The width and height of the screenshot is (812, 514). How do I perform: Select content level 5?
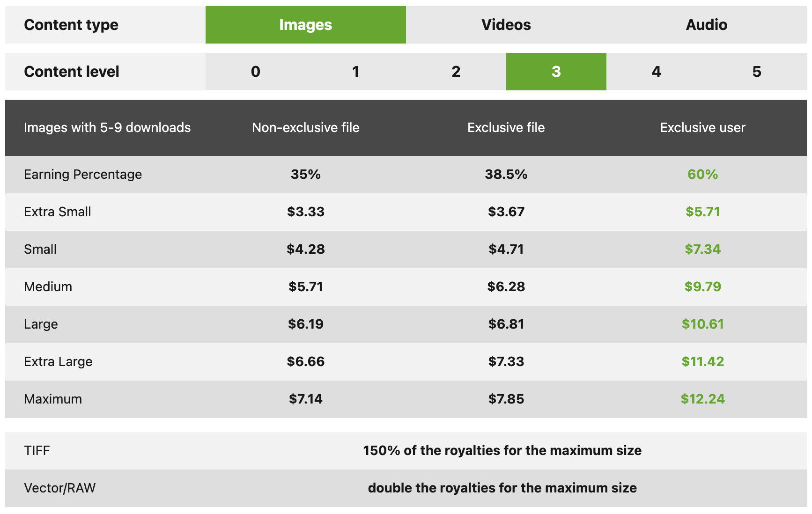[757, 72]
